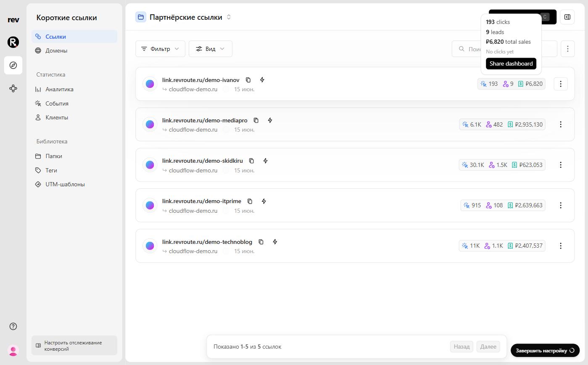Open the connected-nodes icon in the left rail
This screenshot has height=365, width=588.
[x=13, y=88]
